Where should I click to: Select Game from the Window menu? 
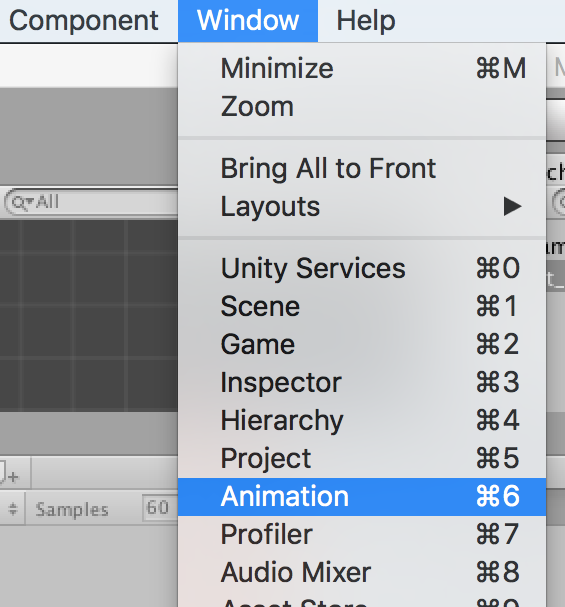click(x=362, y=344)
